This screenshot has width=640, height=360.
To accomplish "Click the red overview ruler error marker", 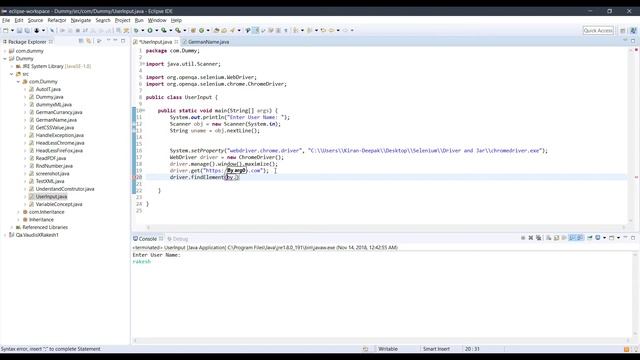I will click(636, 177).
